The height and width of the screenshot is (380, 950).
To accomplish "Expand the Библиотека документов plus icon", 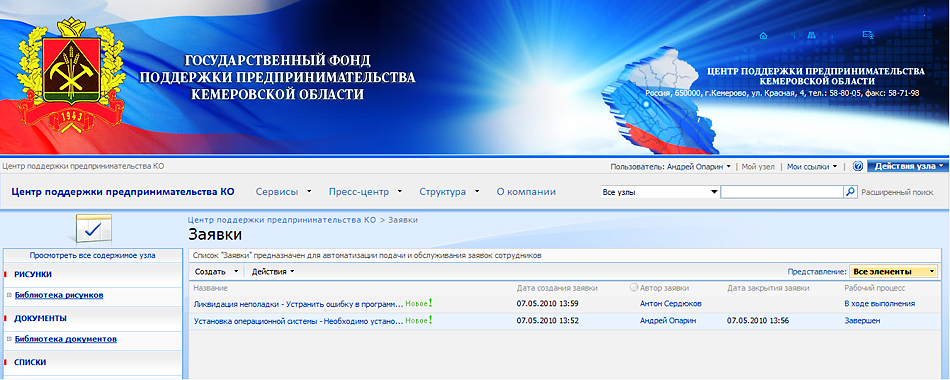I will [9, 339].
